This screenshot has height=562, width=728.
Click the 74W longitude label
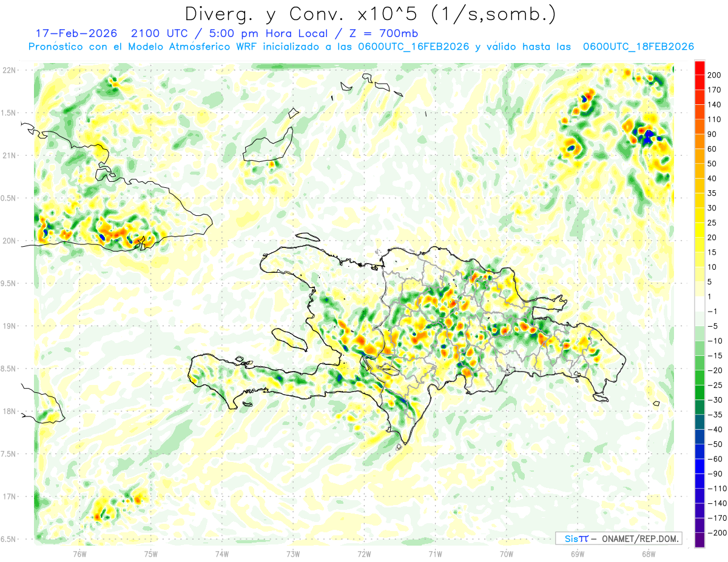coord(222,554)
